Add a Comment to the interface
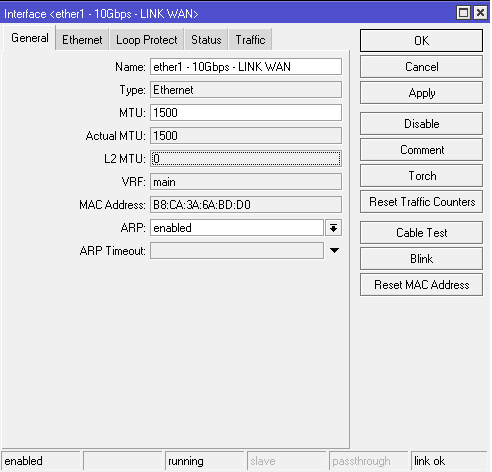492x472 pixels. pos(421,150)
